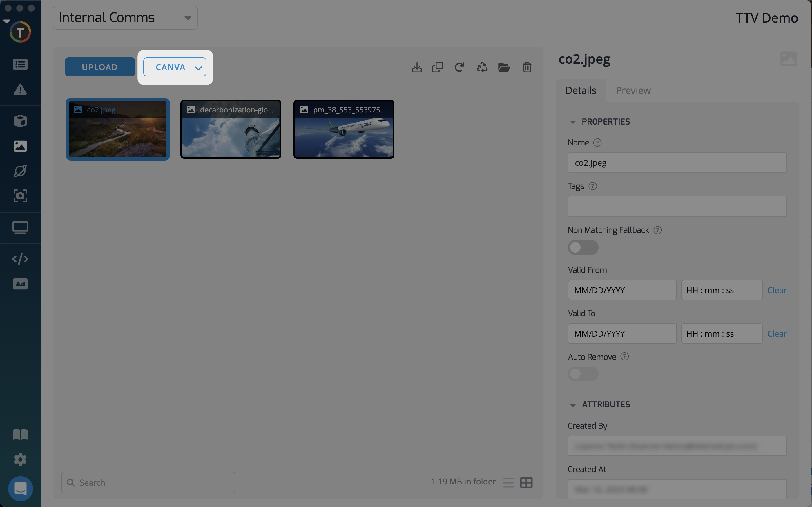This screenshot has width=812, height=507.
Task: Click the Upload button
Action: coord(100,67)
